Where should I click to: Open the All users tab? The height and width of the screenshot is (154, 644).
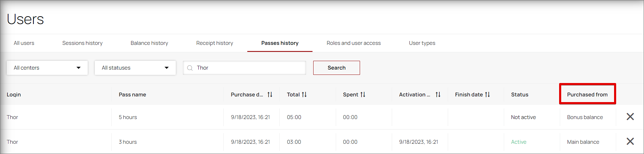pyautogui.click(x=24, y=43)
